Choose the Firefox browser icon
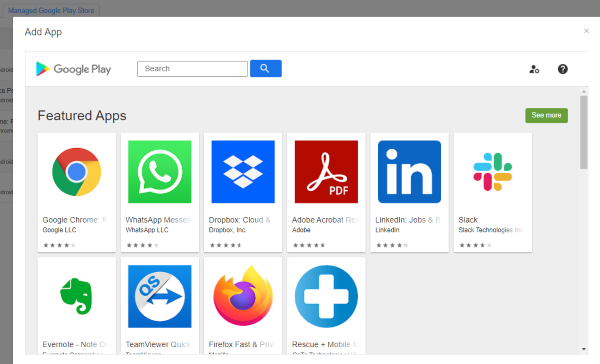The image size is (600, 364). click(243, 296)
